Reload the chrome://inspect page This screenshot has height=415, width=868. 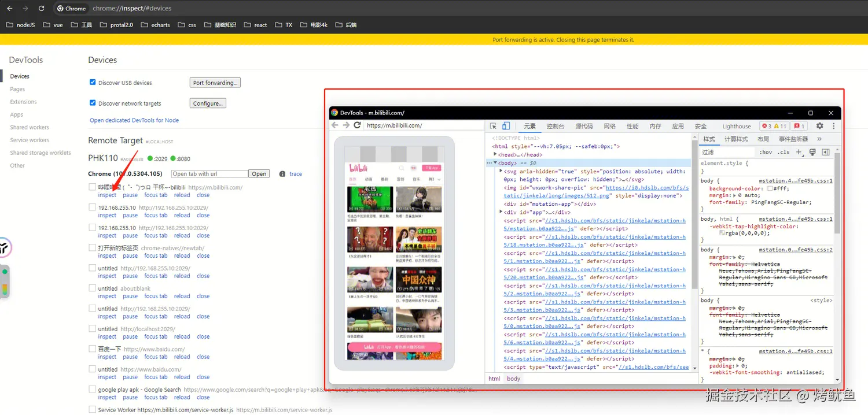coord(41,8)
